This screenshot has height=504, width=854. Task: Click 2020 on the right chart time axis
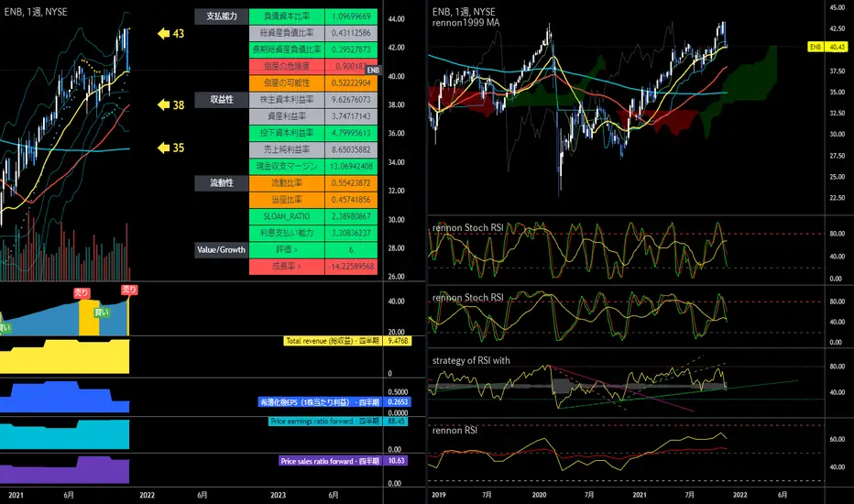click(x=539, y=495)
